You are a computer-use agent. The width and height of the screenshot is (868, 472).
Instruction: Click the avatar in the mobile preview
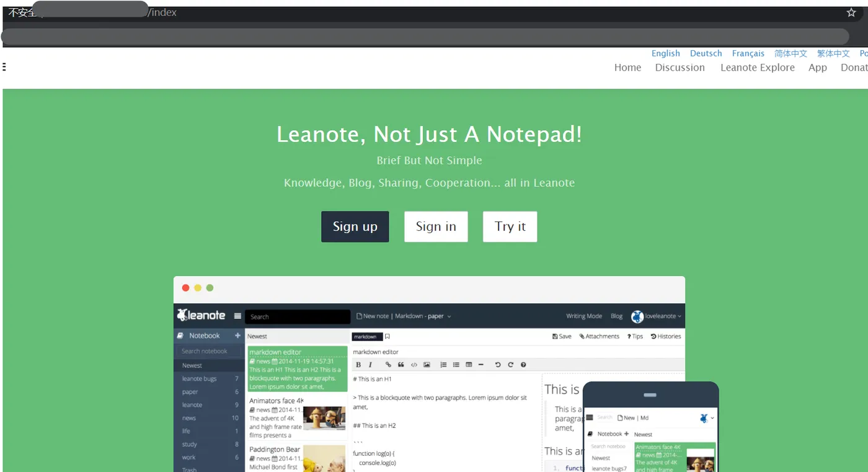click(x=704, y=418)
